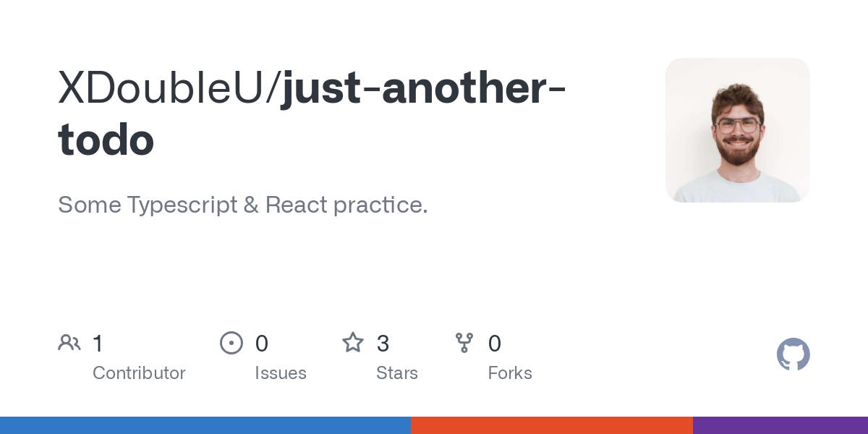The width and height of the screenshot is (868, 434).
Task: Click the Stars count number 3
Action: point(383,344)
